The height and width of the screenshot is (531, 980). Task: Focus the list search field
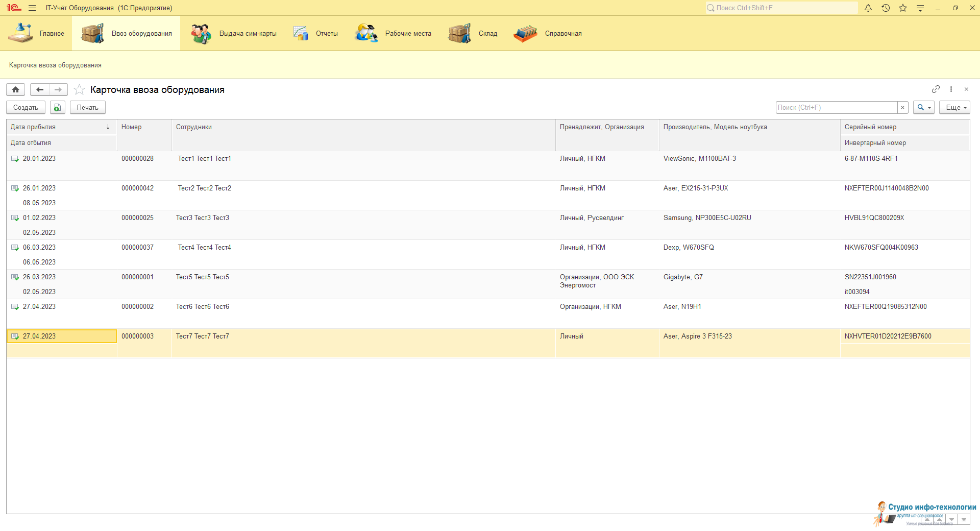pyautogui.click(x=836, y=108)
